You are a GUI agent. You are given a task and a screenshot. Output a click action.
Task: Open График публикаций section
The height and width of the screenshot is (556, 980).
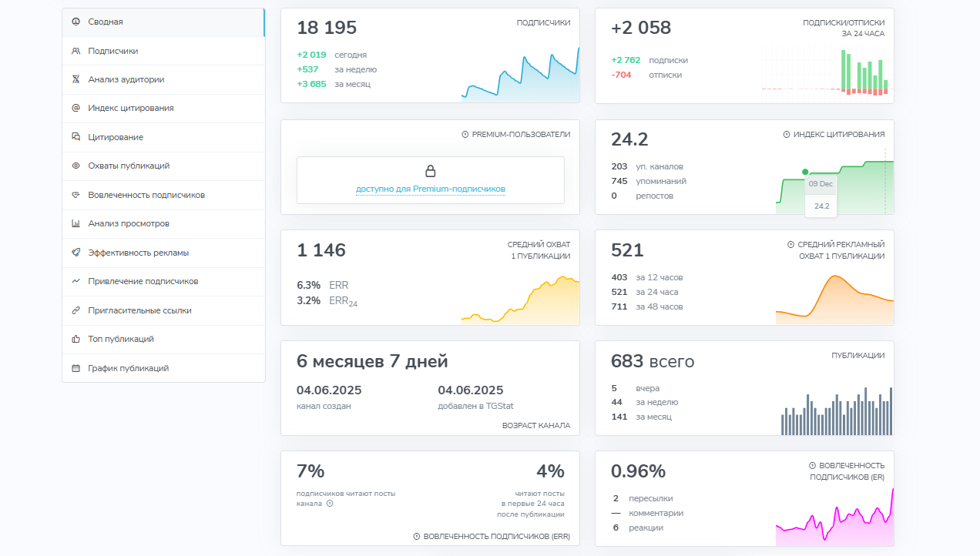[x=163, y=368]
